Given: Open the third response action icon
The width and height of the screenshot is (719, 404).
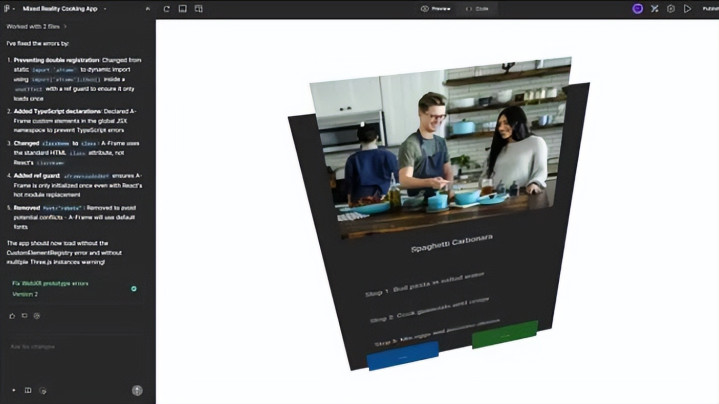Looking at the screenshot, I should coord(37,316).
